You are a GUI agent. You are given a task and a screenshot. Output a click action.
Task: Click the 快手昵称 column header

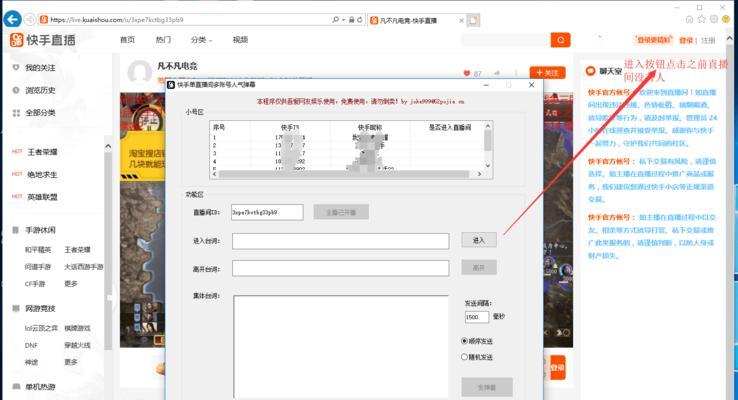[x=370, y=128]
